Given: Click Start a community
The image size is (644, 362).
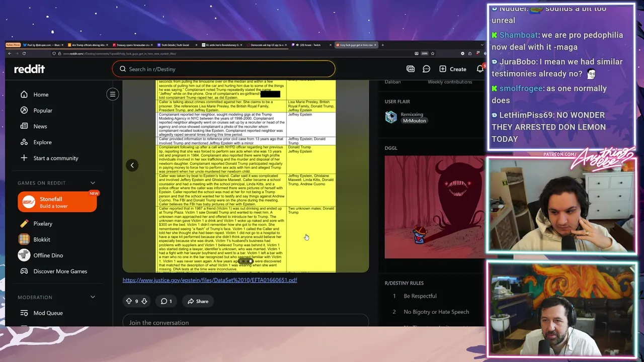Looking at the screenshot, I should click(x=57, y=158).
